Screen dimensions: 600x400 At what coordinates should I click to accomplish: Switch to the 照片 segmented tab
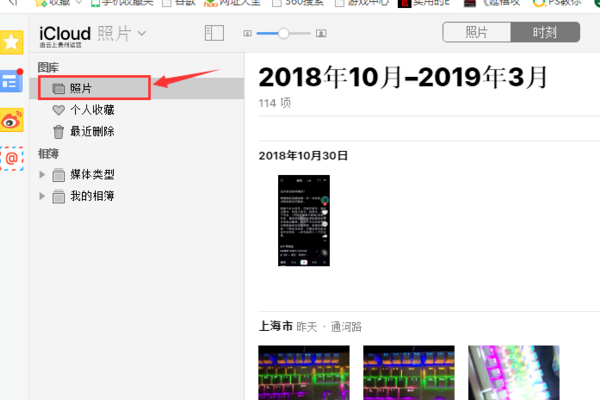coord(476,32)
